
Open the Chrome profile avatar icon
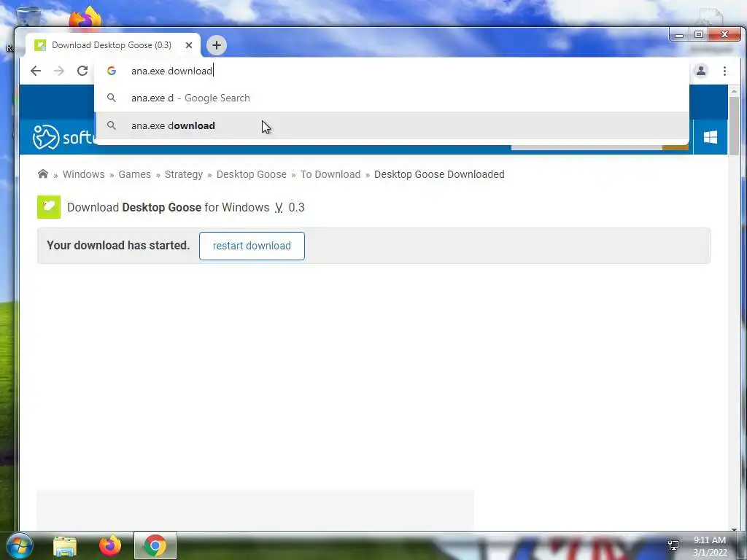pos(701,71)
